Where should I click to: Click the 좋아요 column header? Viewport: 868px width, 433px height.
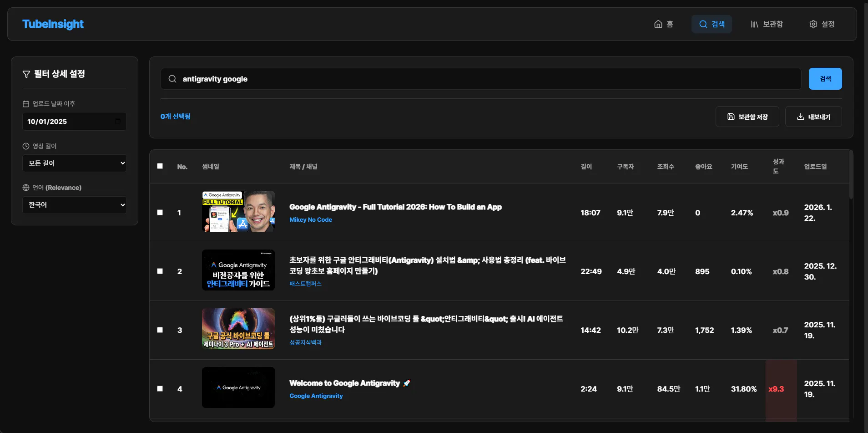tap(704, 167)
